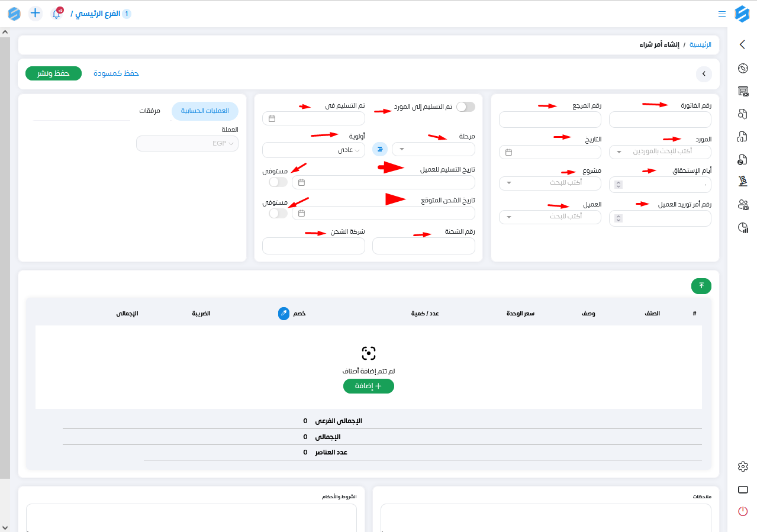
Task: Click the hand-truck purchases icon in sidebar
Action: 743,182
